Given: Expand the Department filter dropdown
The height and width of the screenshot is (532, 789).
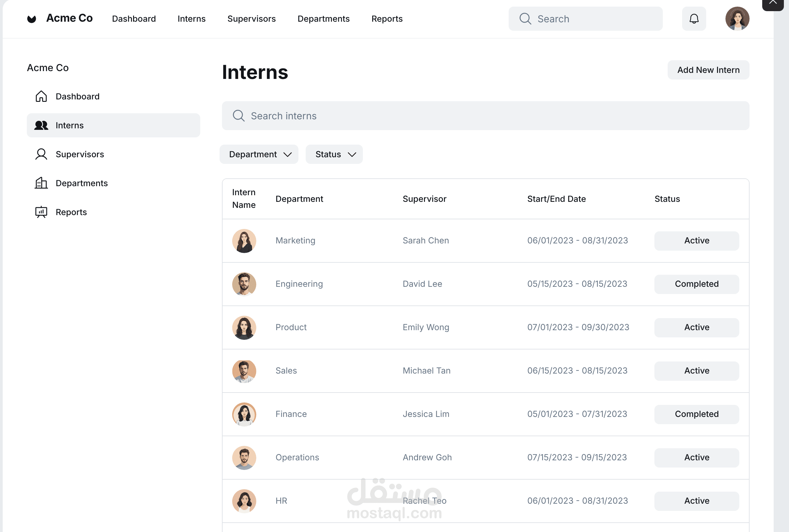Looking at the screenshot, I should tap(259, 154).
